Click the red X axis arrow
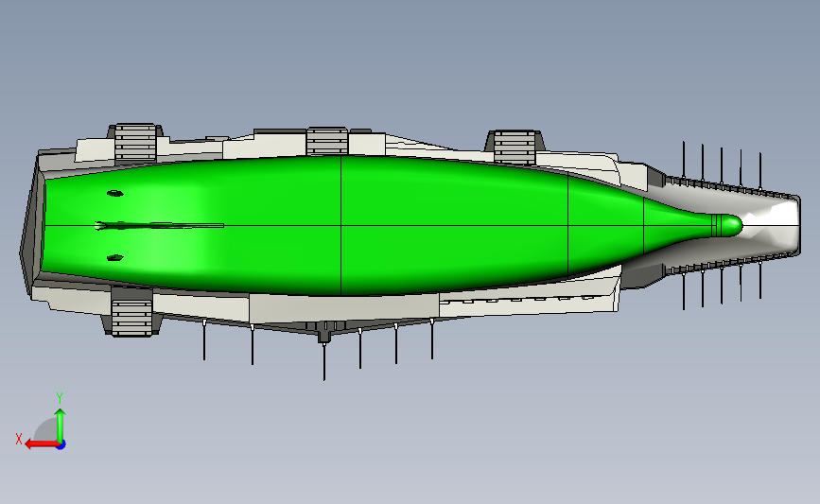820x504 pixels. click(43, 444)
